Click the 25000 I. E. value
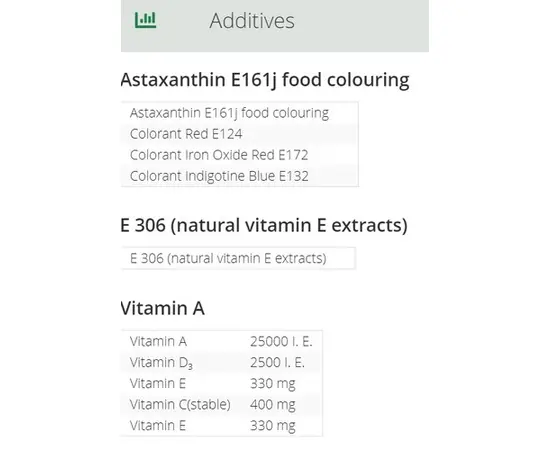The width and height of the screenshot is (550, 450). pos(281,341)
